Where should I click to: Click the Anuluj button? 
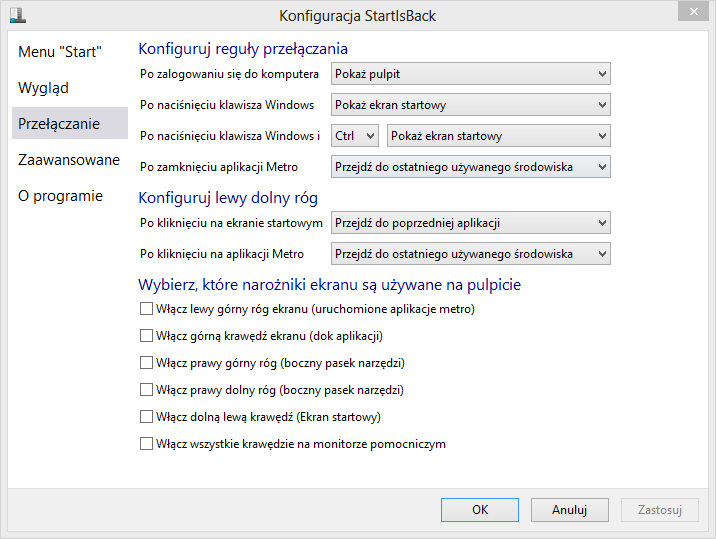(x=569, y=510)
